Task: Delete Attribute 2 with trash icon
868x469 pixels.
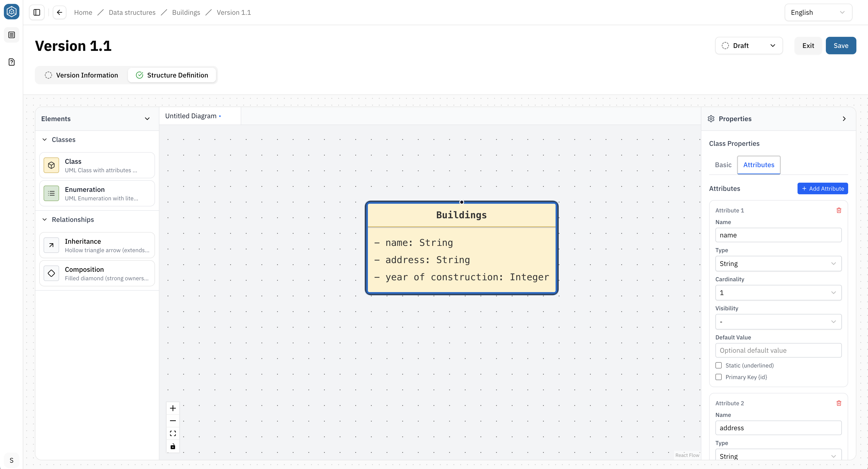Action: [839, 403]
